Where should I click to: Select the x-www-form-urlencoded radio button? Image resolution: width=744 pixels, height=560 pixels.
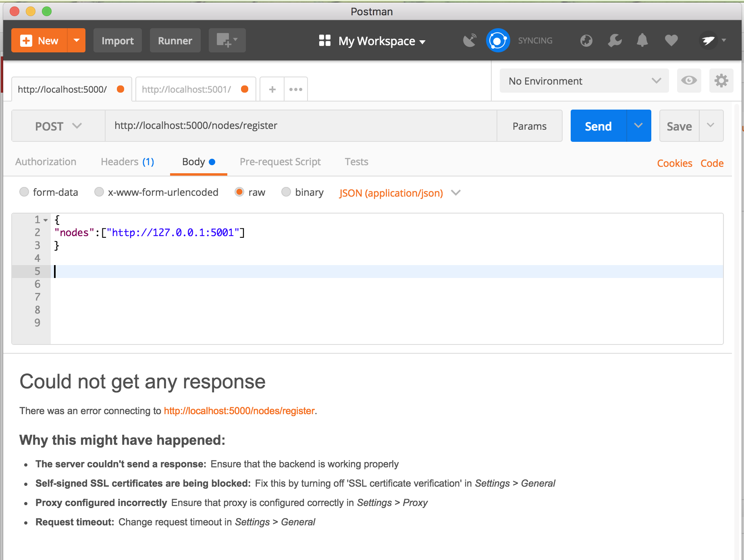99,192
